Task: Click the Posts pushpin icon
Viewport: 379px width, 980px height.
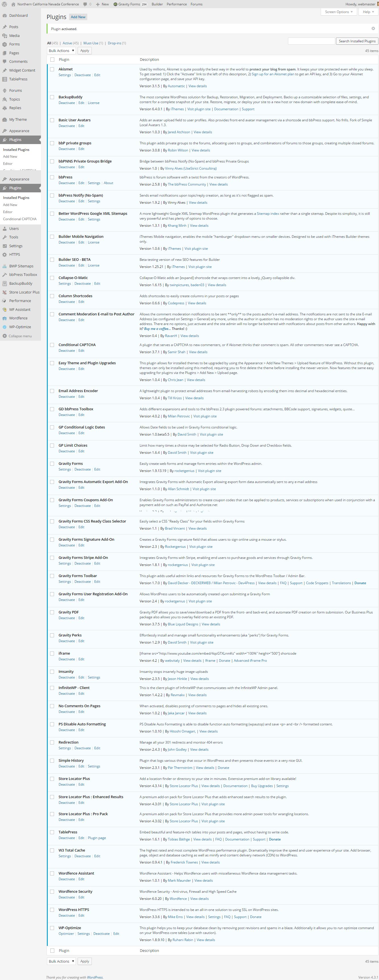Action: click(x=5, y=27)
